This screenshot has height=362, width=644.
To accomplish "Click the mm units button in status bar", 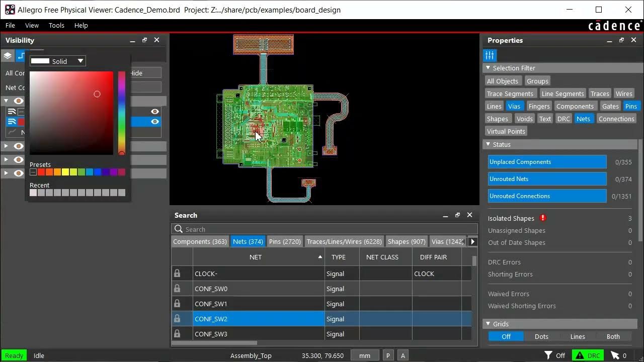I will click(365, 355).
